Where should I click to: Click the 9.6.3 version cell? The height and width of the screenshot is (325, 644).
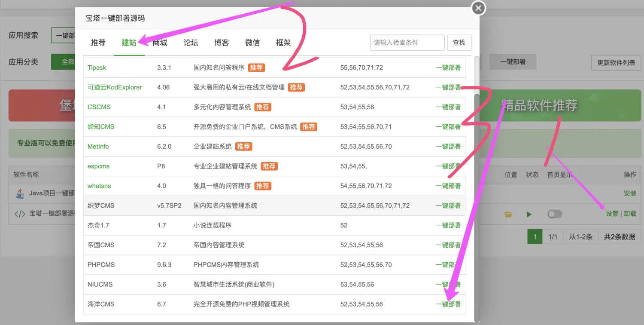pos(164,265)
